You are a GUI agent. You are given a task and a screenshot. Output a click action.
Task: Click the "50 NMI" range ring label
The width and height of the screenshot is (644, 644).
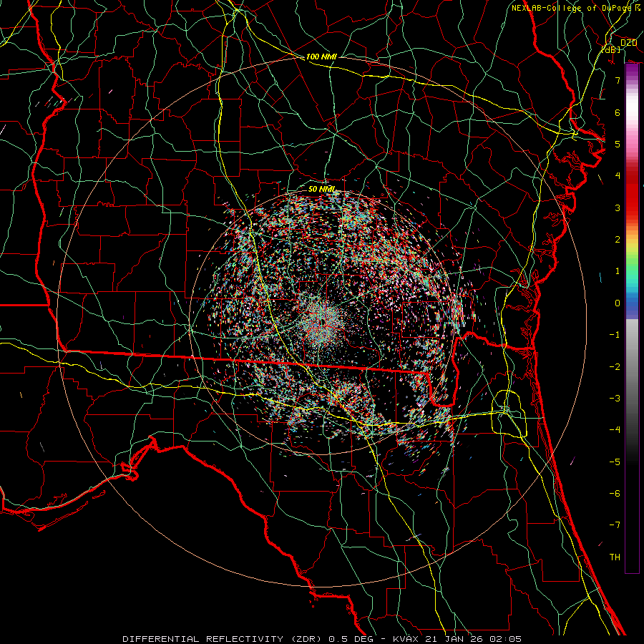[x=321, y=189]
